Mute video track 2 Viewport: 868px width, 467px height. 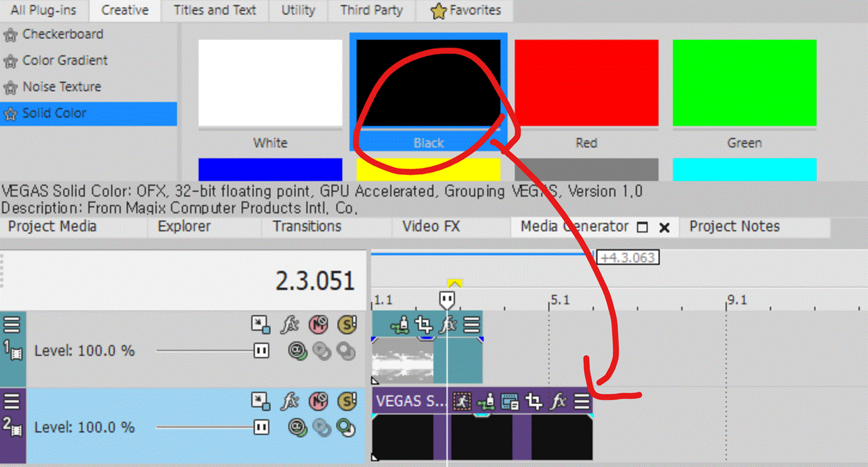pyautogui.click(x=319, y=401)
